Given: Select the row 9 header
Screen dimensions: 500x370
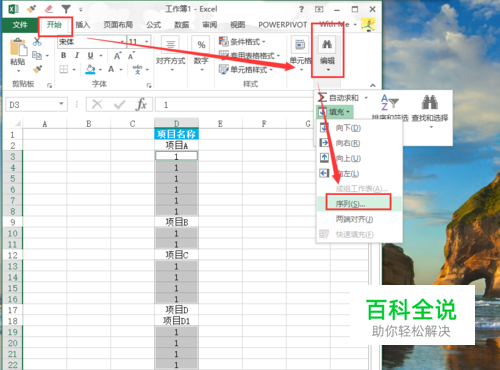Looking at the screenshot, I should [13, 222].
